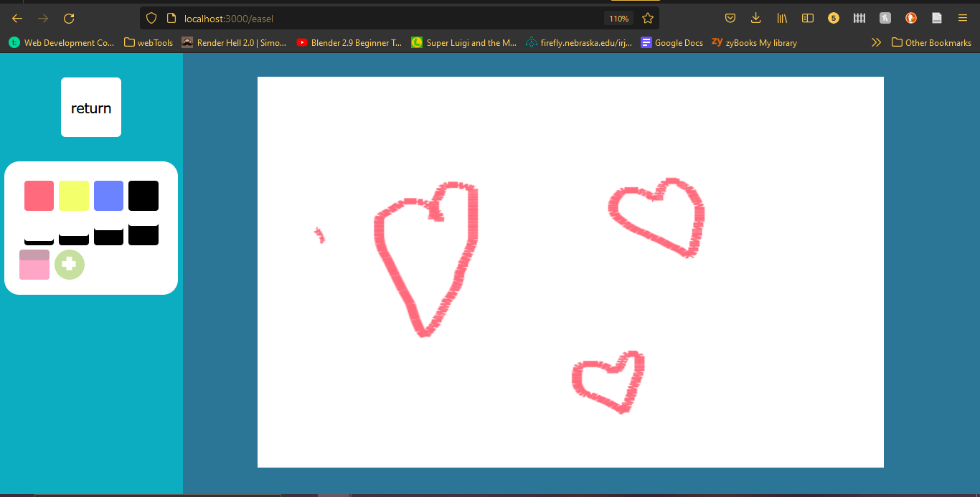
Task: Click the return button
Action: point(91,107)
